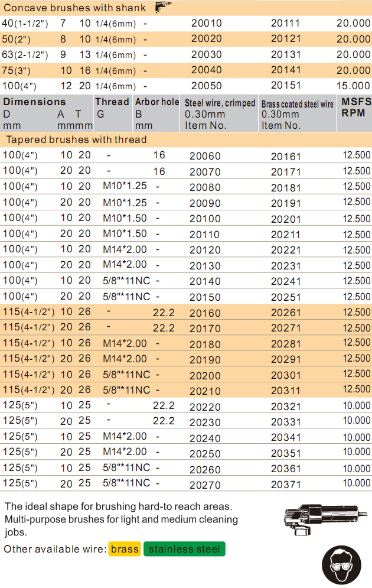Select item number 20030

[x=207, y=54]
